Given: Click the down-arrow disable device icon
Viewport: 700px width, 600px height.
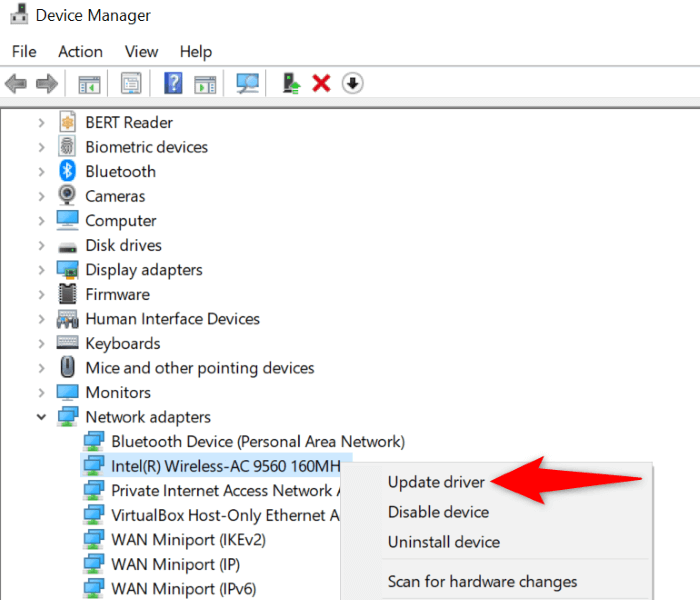Looking at the screenshot, I should pyautogui.click(x=353, y=83).
